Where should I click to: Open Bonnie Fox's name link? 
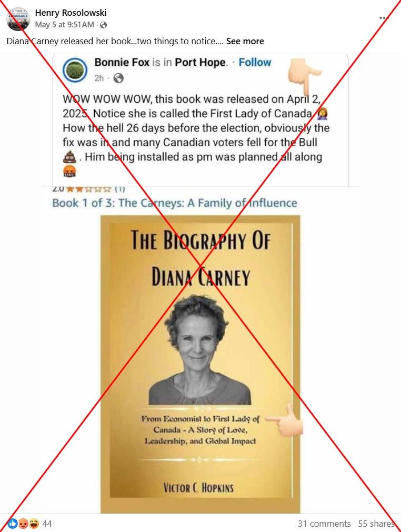pos(122,62)
